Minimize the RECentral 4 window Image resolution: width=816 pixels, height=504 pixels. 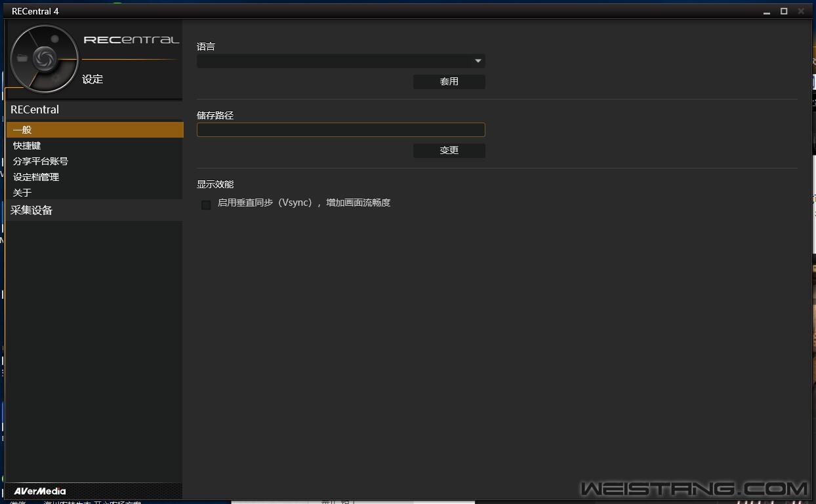[x=767, y=11]
